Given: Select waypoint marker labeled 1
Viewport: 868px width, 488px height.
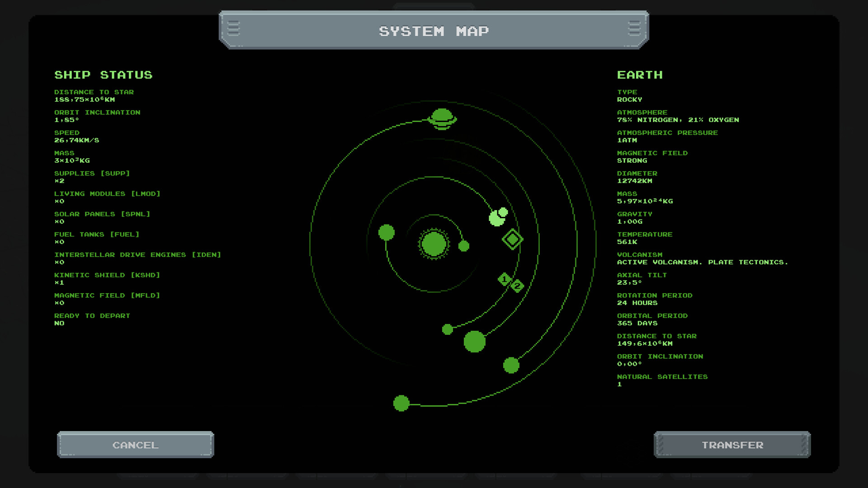Looking at the screenshot, I should coord(505,278).
